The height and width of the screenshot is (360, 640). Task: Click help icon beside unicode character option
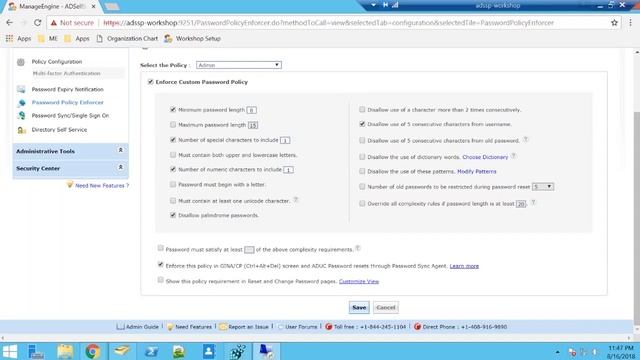(x=296, y=200)
